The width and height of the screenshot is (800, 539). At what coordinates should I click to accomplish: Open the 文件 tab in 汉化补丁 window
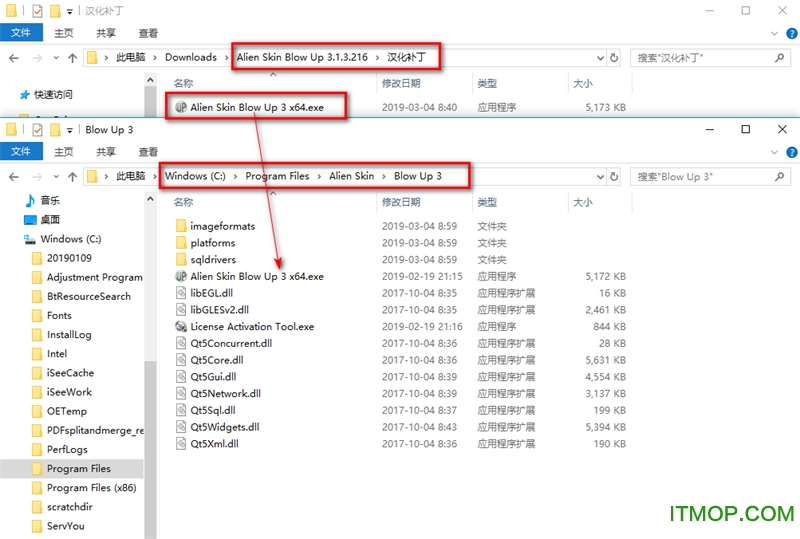[21, 33]
